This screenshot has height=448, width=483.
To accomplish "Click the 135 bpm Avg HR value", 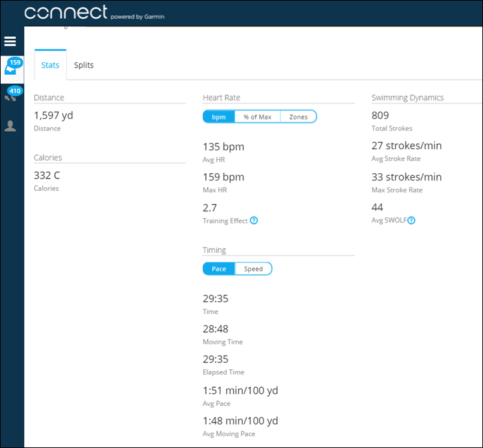I will (223, 146).
